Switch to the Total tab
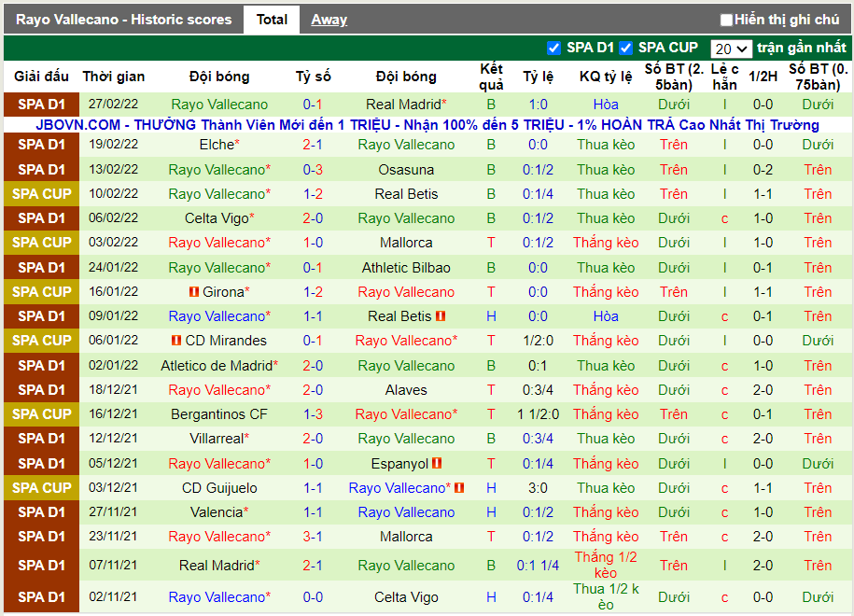854x616 pixels. click(272, 20)
